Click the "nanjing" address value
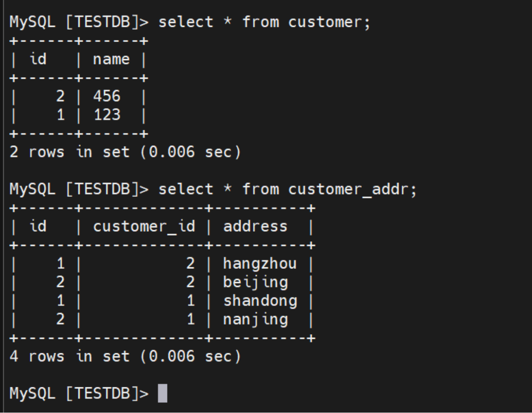 (255, 320)
